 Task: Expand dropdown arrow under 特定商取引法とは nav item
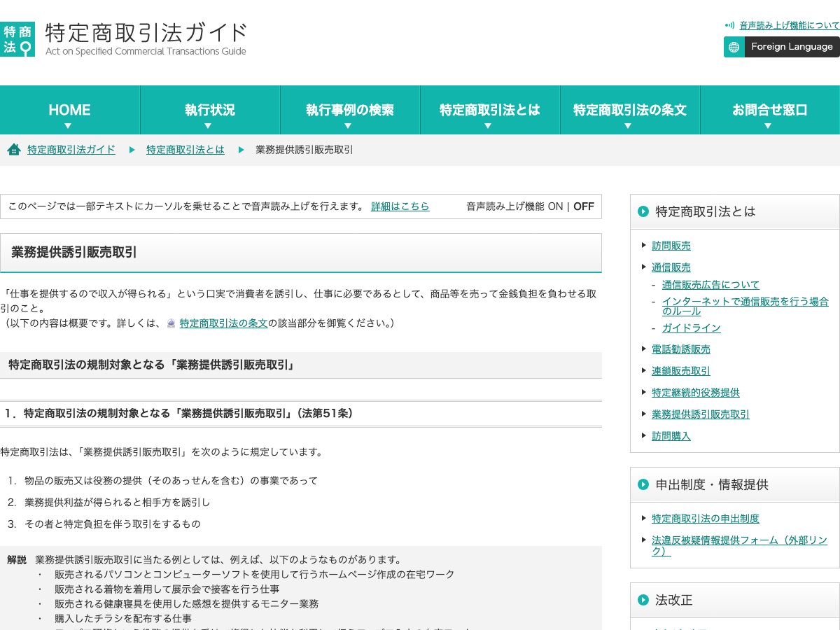[x=488, y=126]
